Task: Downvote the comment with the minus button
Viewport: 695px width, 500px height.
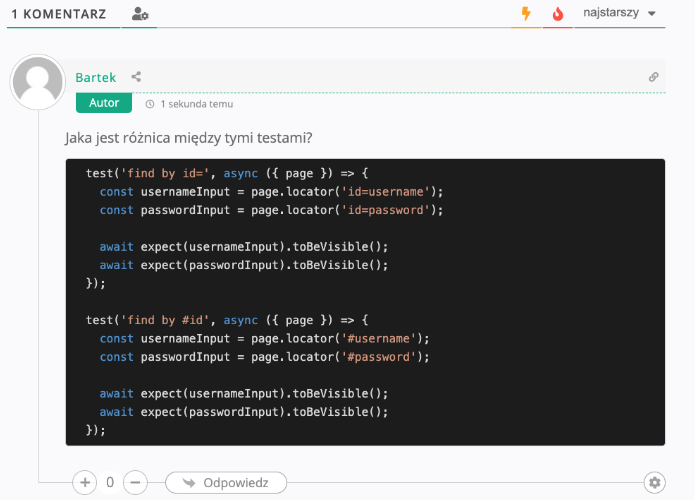Action: pyautogui.click(x=135, y=482)
